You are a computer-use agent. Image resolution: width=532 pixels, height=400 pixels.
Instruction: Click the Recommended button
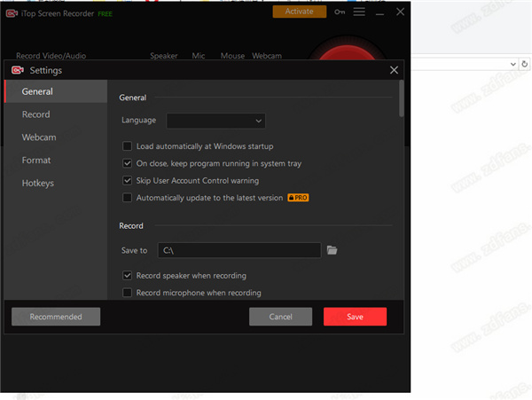(56, 317)
